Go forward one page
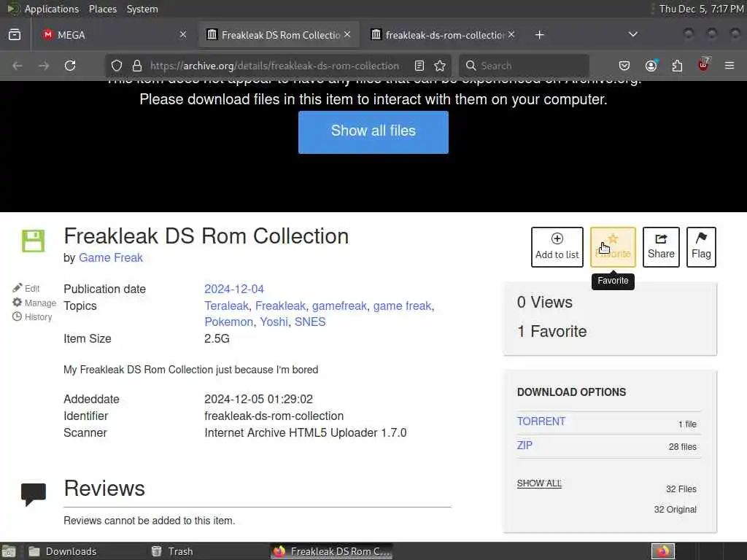747x560 pixels. (44, 66)
